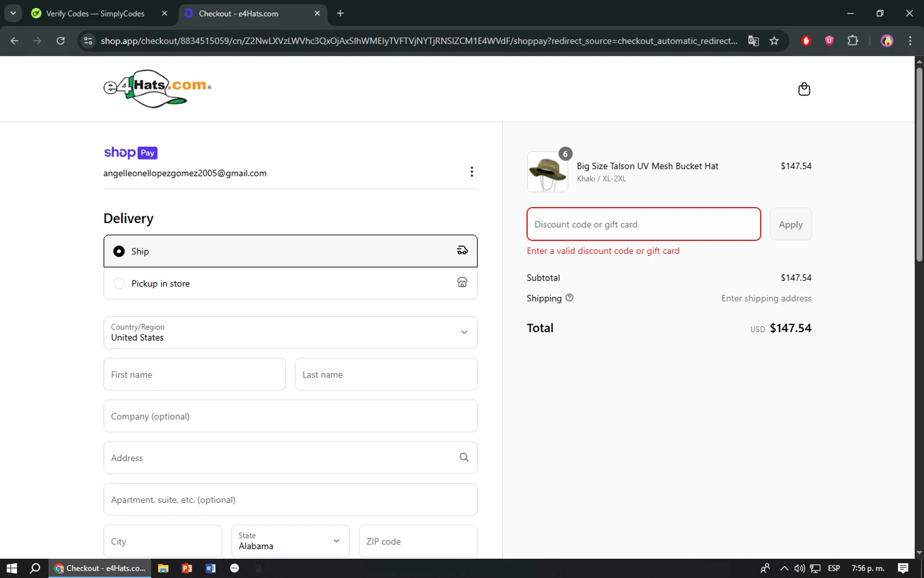924x578 pixels.
Task: Click the ZIP code field
Action: click(418, 541)
